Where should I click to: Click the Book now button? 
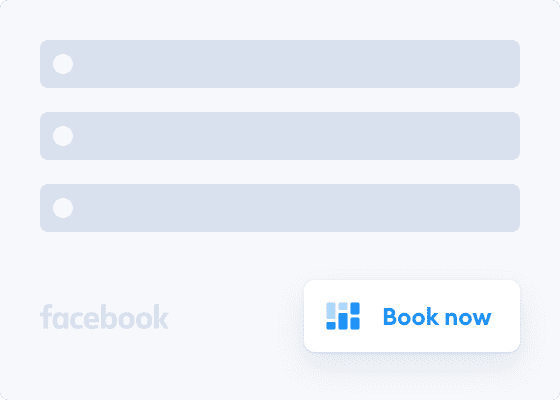pyautogui.click(x=412, y=316)
